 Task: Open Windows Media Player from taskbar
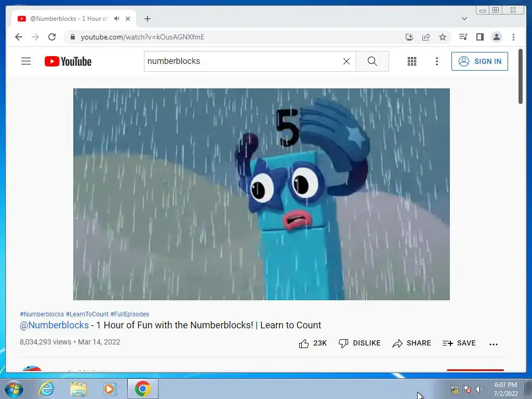(110, 389)
